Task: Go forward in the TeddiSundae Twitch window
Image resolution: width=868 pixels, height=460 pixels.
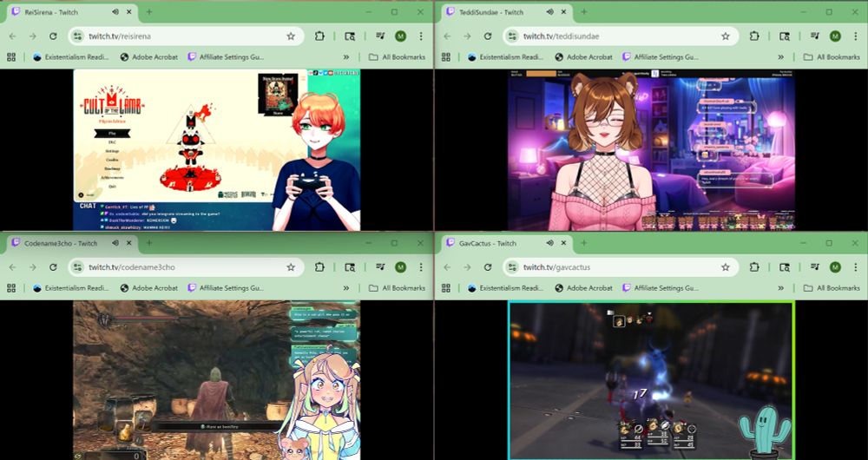Action: 467,36
